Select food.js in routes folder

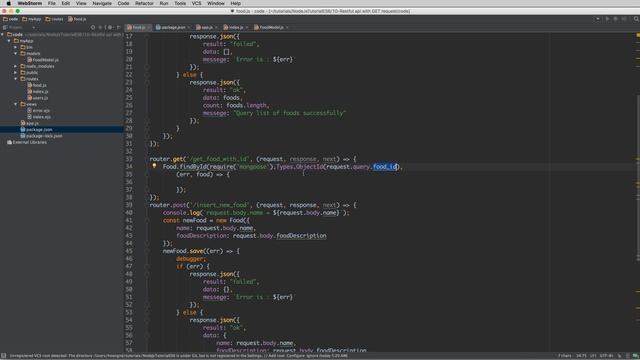37,85
